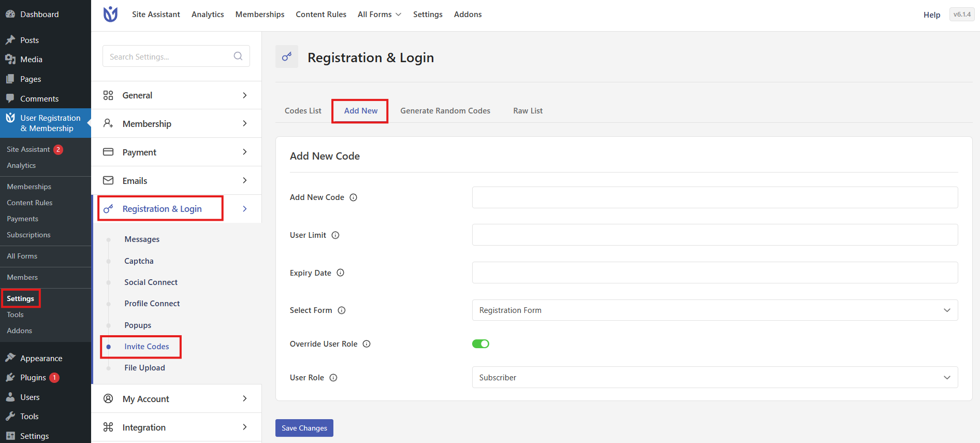Click the search magnifier icon in settings search

pyautogui.click(x=238, y=56)
